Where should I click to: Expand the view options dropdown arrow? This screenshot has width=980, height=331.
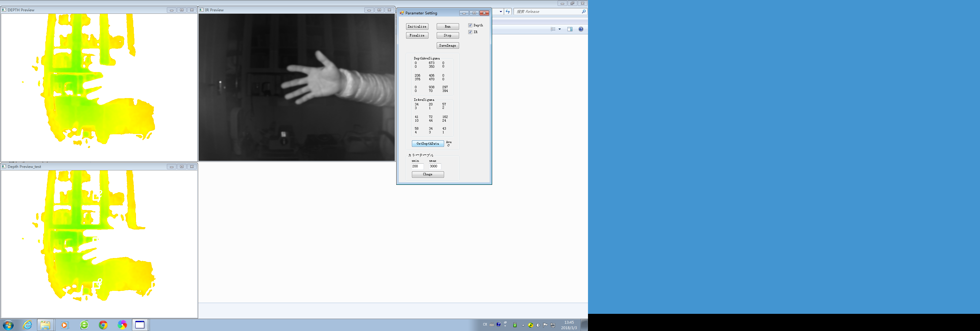pos(560,29)
